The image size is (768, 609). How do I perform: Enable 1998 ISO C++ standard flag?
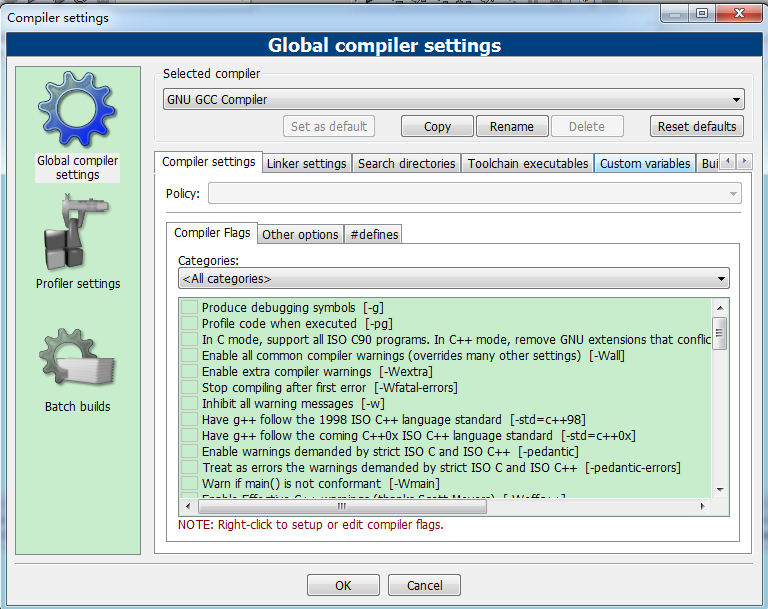189,419
